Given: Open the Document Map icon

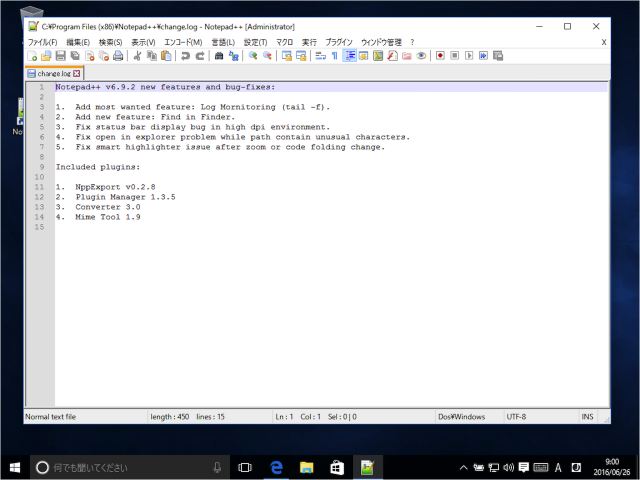Looking at the screenshot, I should pyautogui.click(x=378, y=56).
